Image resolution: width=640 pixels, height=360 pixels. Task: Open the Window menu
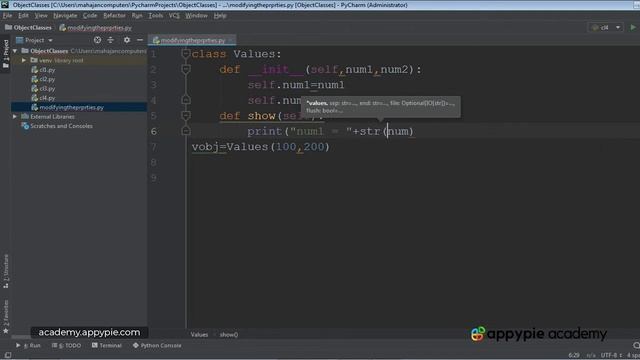(196, 16)
